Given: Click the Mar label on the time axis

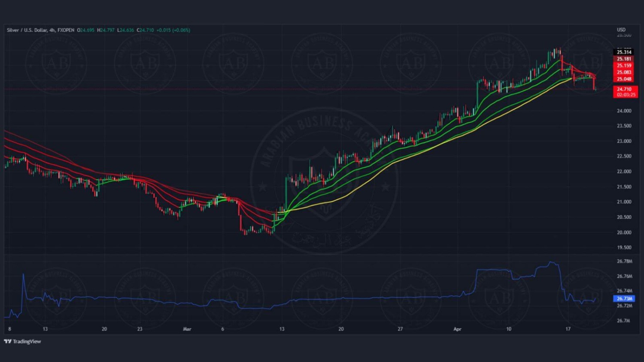Looking at the screenshot, I should (x=187, y=329).
